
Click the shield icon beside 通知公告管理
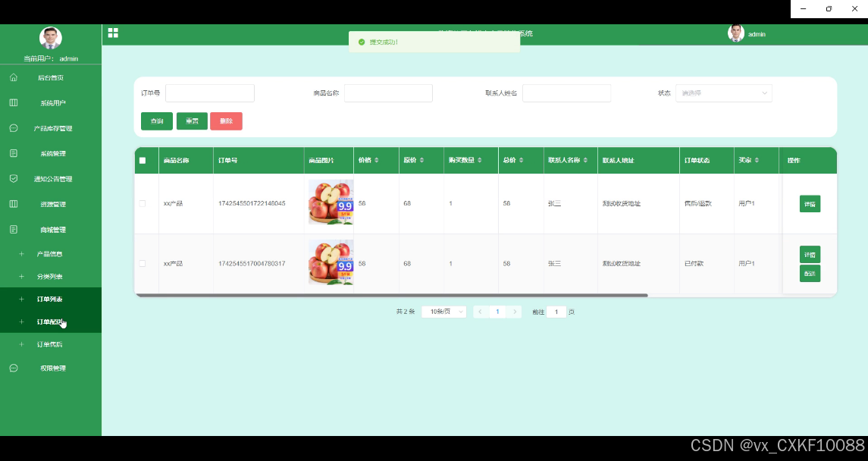[14, 179]
